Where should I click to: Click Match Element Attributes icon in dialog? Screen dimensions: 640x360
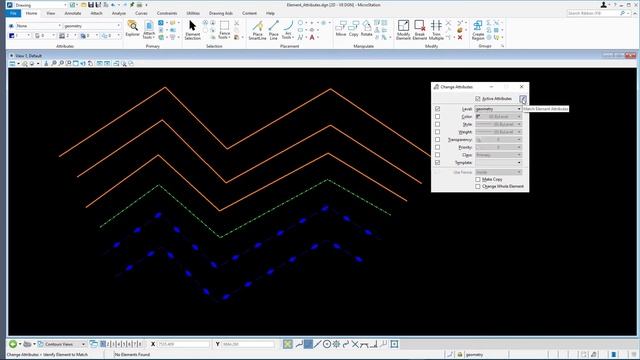pyautogui.click(x=523, y=99)
